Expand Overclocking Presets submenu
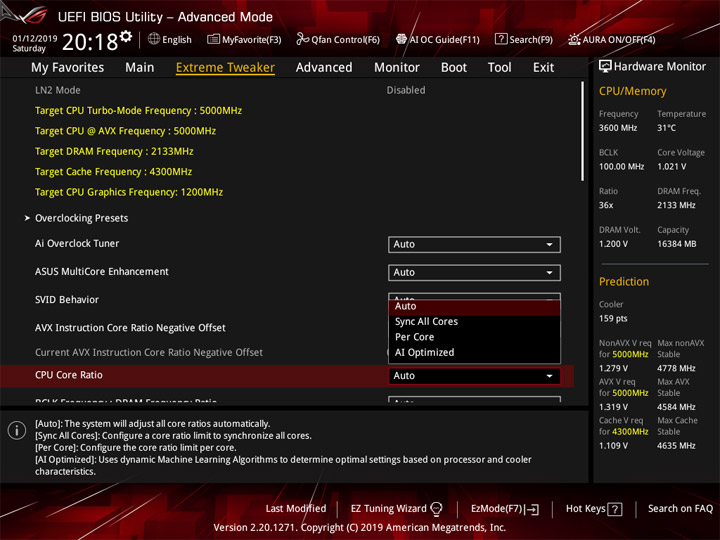The width and height of the screenshot is (720, 540). [x=81, y=218]
